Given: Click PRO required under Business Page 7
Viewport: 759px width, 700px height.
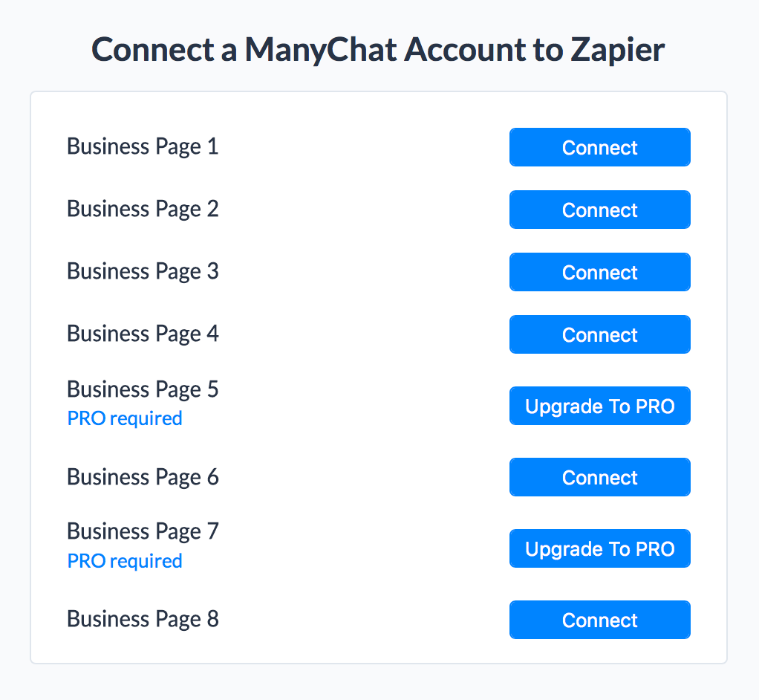Looking at the screenshot, I should [x=125, y=561].
